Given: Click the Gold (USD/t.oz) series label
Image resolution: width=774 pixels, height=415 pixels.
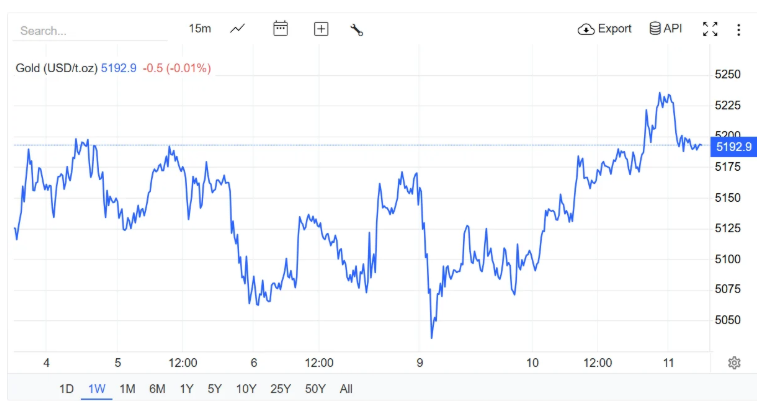Looking at the screenshot, I should tap(56, 68).
